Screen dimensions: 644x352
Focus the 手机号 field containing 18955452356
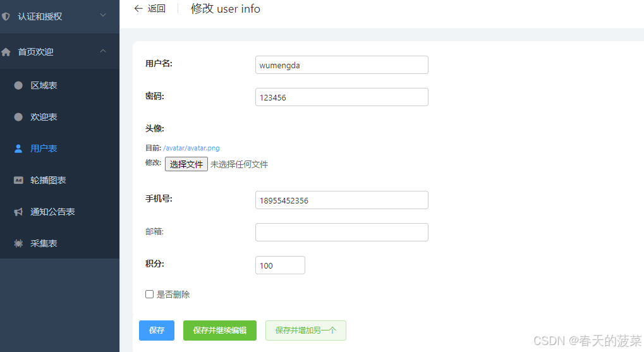pos(342,200)
